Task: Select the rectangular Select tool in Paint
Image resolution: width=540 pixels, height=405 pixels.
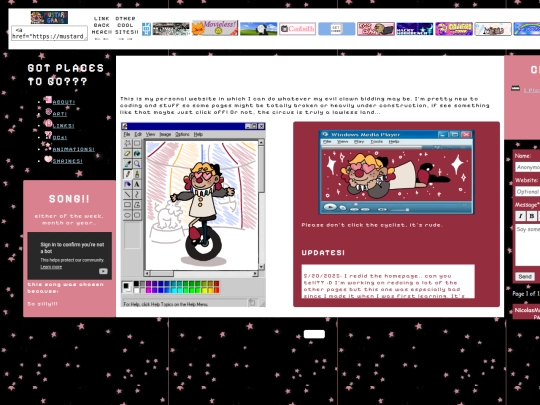Action: [137, 143]
